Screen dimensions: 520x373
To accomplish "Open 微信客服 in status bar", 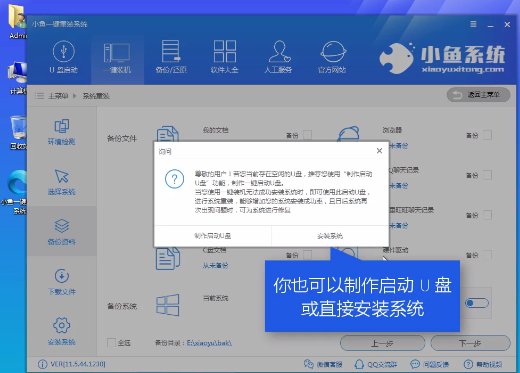I will [323, 364].
